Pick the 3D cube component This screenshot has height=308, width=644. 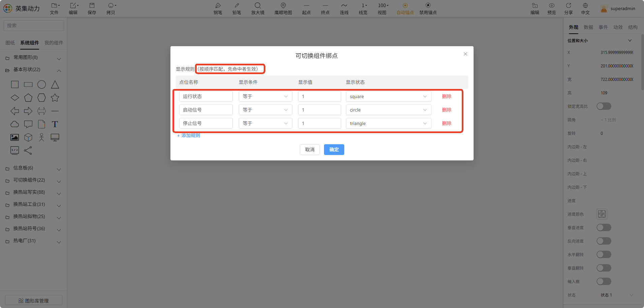pos(28,137)
